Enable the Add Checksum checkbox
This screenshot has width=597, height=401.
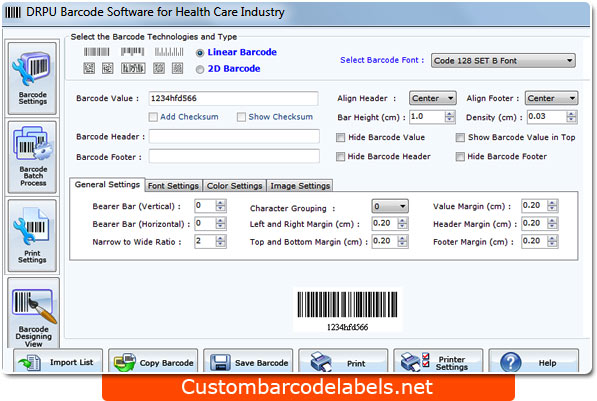click(x=153, y=117)
